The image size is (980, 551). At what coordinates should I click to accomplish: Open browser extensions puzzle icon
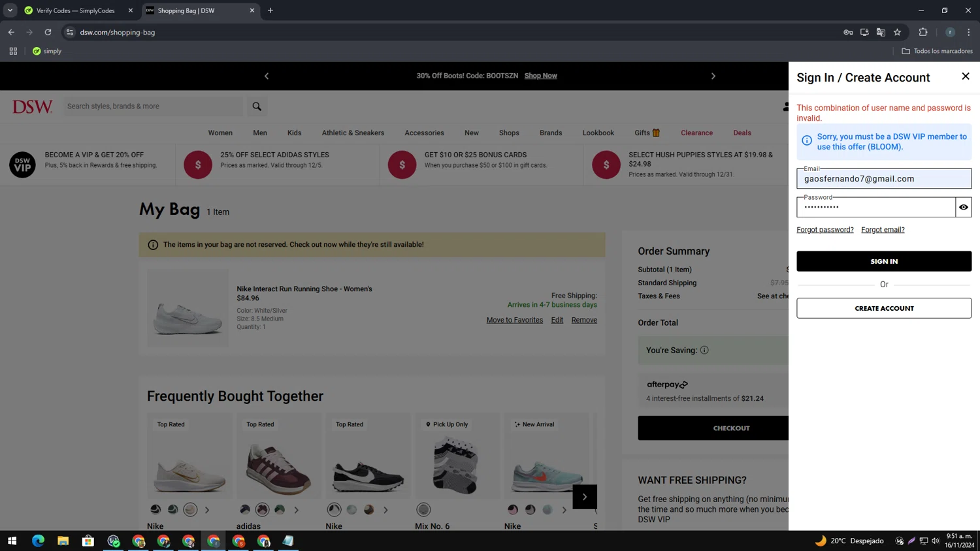[923, 32]
